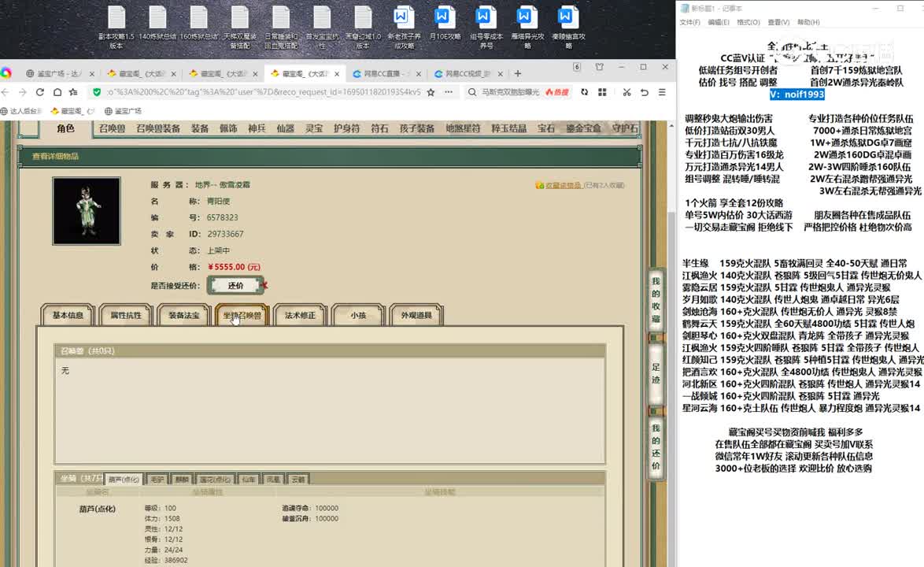
Task: Select 角色 category tab
Action: [x=65, y=128]
